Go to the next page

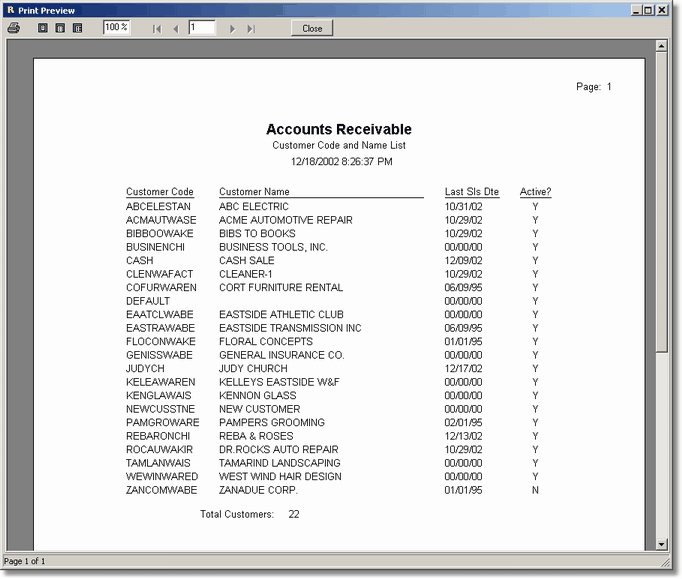pos(232,29)
